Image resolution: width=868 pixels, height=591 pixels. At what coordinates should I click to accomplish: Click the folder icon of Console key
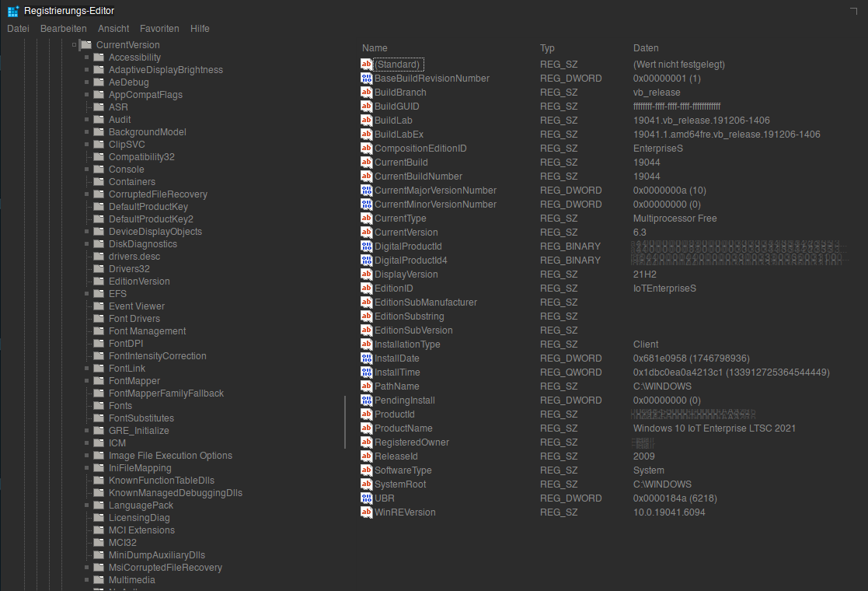pos(99,169)
